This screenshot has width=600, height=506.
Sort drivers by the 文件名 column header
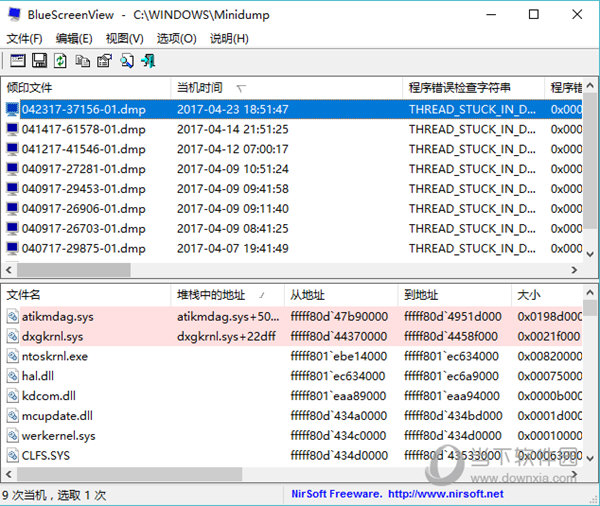(24, 295)
